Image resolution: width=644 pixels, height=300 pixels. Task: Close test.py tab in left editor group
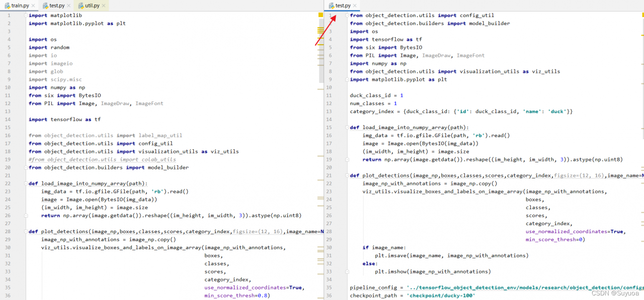point(69,6)
